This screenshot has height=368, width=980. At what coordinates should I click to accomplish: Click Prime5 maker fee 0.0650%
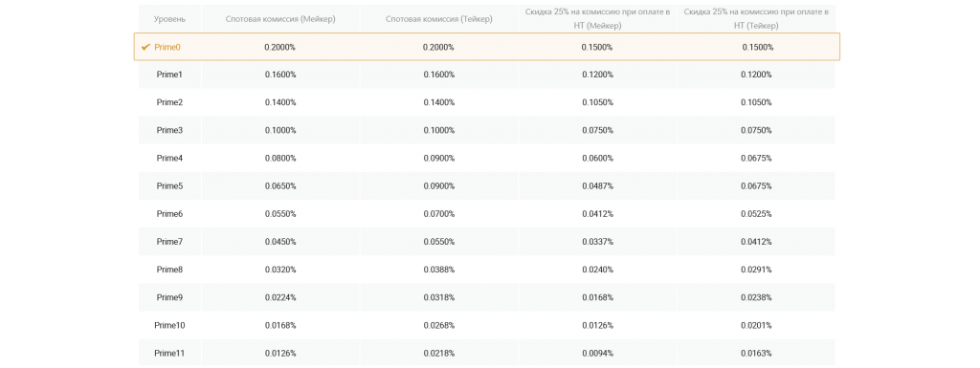click(280, 185)
